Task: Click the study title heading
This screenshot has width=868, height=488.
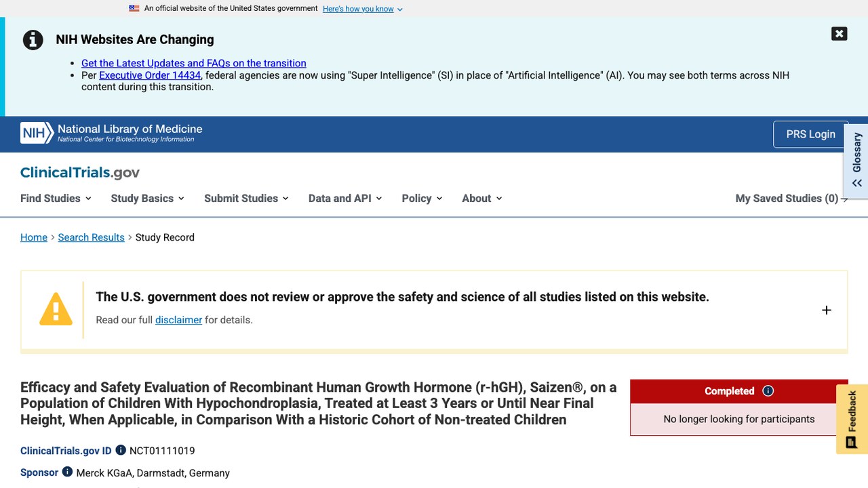Action: tap(319, 403)
